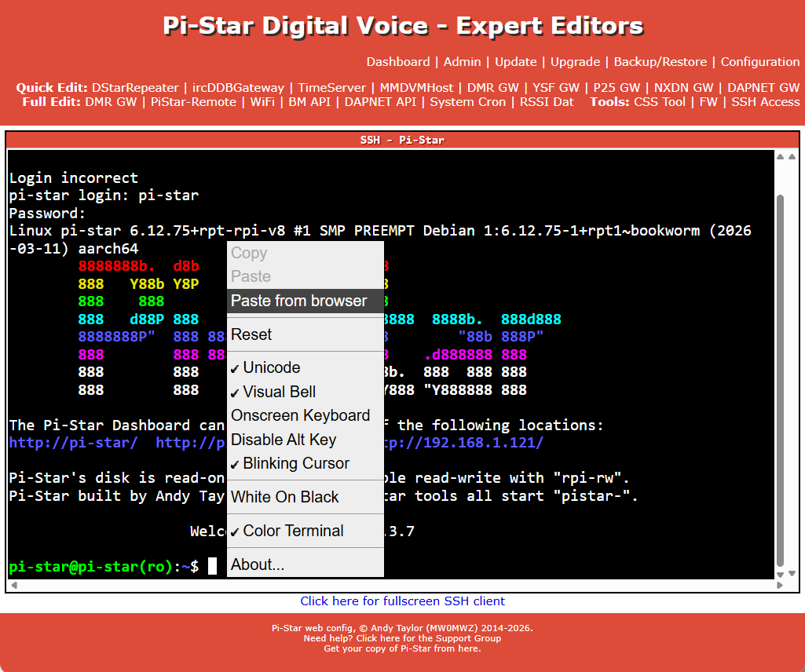Open the Backup/Restore page
This screenshot has height=672, width=805.
[x=660, y=61]
